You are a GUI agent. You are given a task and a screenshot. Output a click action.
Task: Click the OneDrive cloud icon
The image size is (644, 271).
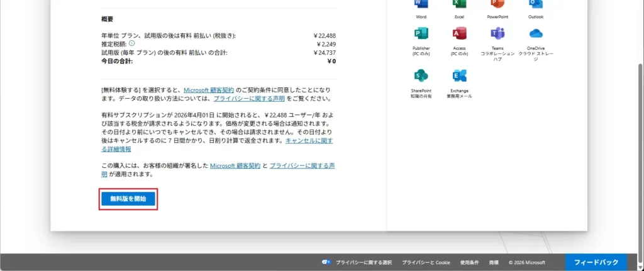click(536, 33)
